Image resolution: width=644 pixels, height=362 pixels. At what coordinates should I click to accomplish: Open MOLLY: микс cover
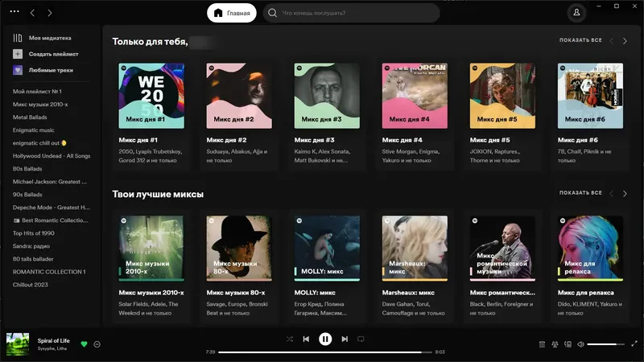327,249
